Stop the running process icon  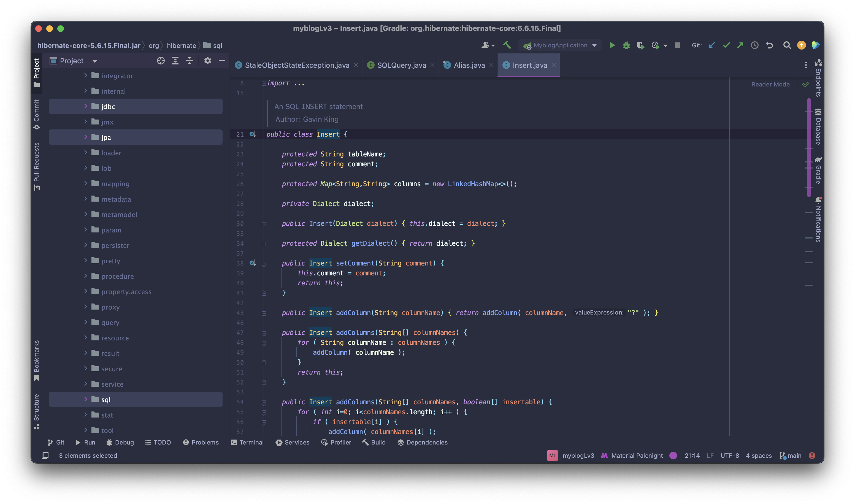[677, 45]
